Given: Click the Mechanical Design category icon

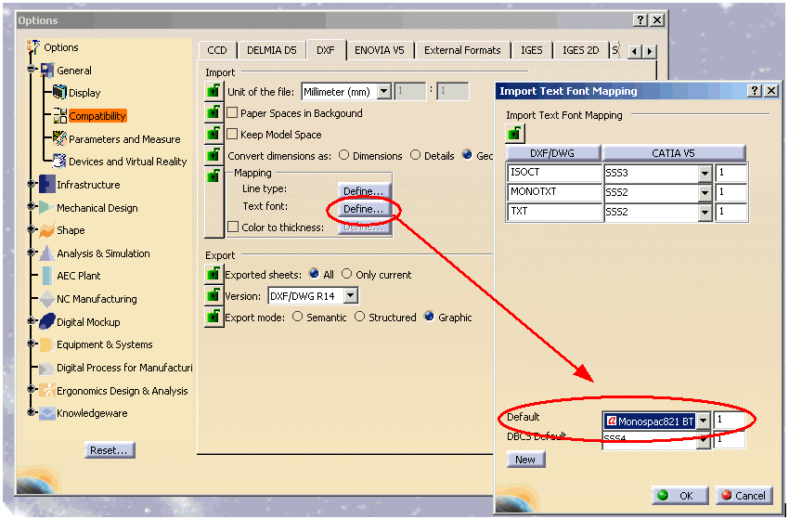Looking at the screenshot, I should pos(46,207).
